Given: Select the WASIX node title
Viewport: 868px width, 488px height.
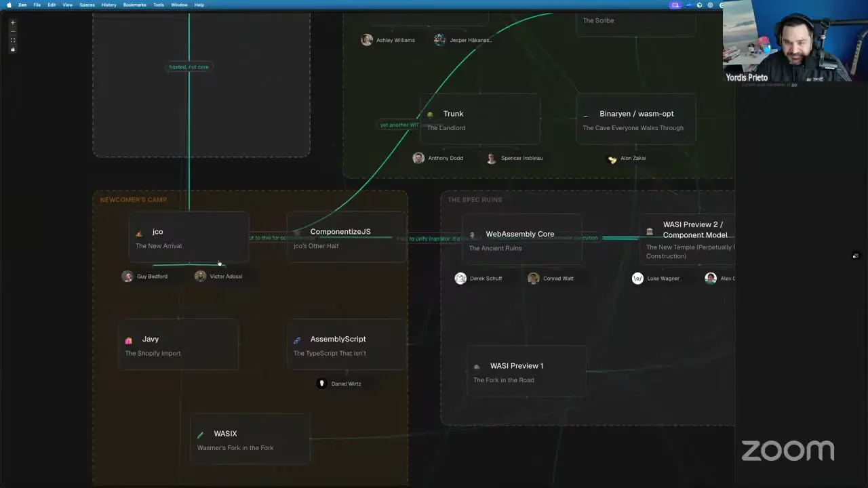Looking at the screenshot, I should pyautogui.click(x=225, y=434).
